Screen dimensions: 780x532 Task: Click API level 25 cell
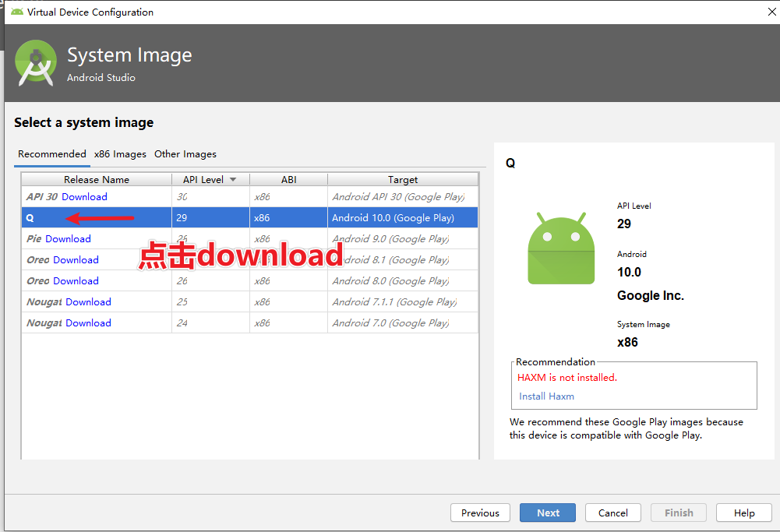pyautogui.click(x=210, y=302)
